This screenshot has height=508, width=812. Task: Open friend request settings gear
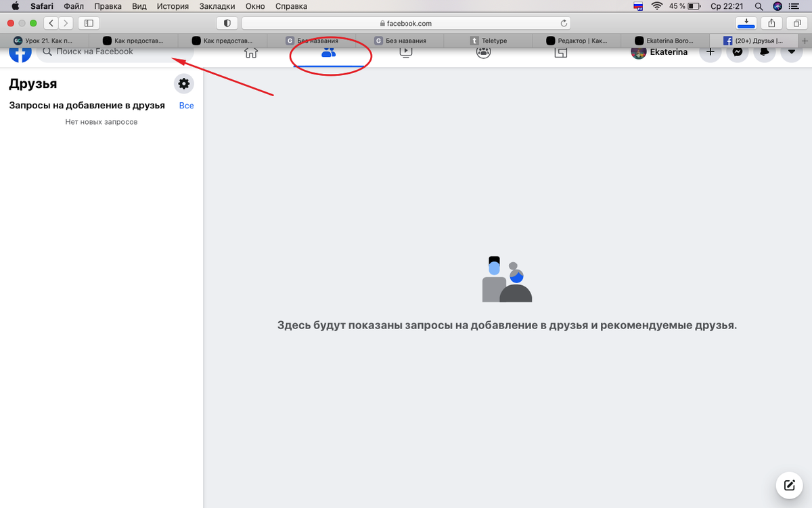[183, 84]
